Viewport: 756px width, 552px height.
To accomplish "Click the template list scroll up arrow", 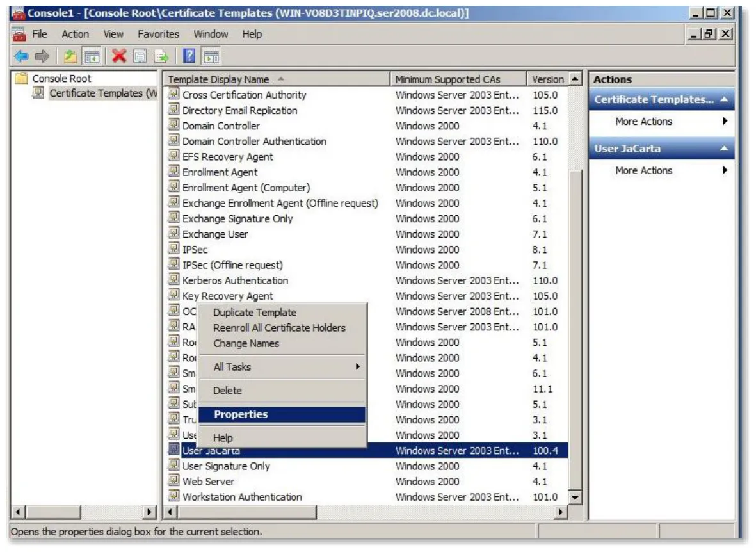I will 575,79.
